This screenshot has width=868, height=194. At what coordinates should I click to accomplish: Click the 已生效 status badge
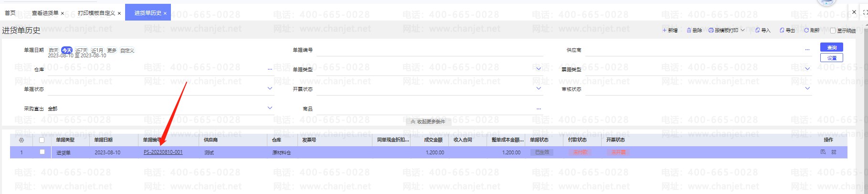pos(542,152)
